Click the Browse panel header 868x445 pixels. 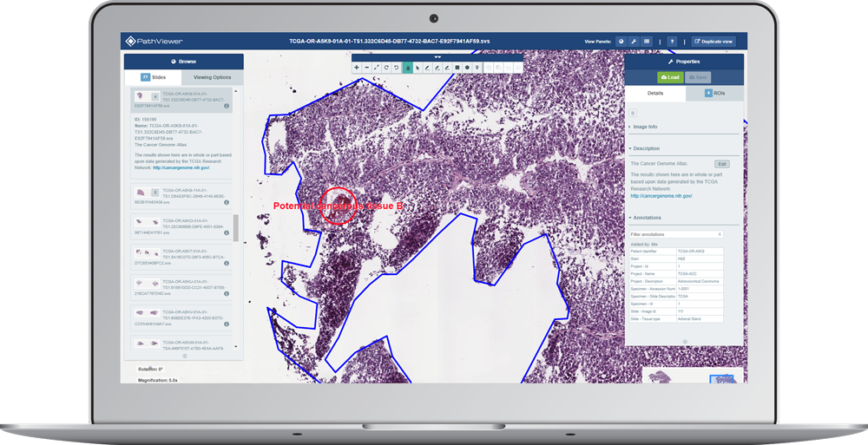tap(184, 62)
